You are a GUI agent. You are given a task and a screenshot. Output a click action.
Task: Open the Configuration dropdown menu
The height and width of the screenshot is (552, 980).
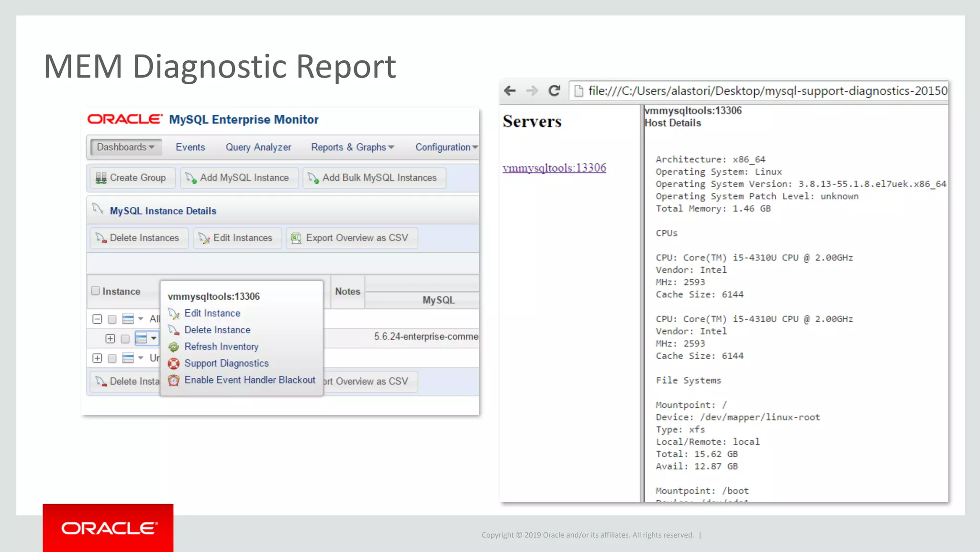[x=446, y=147]
